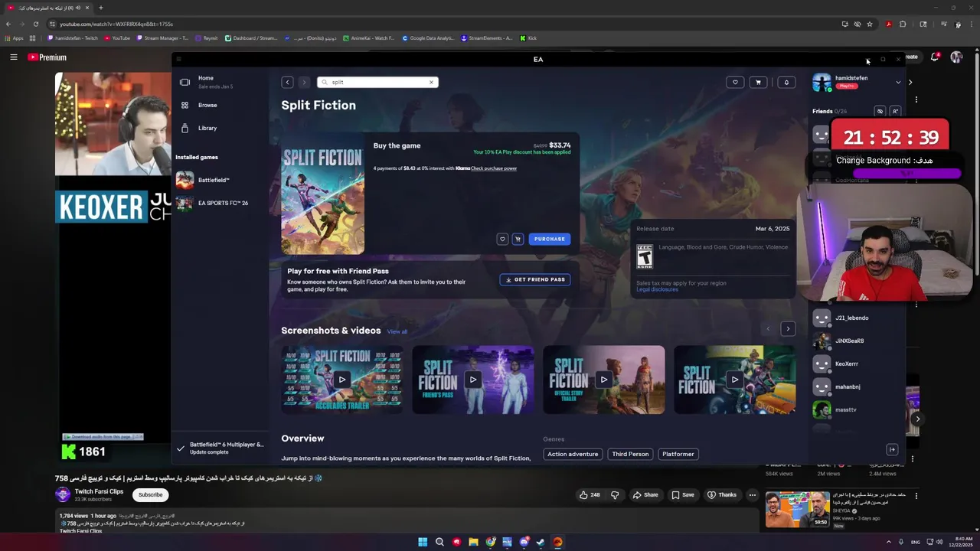
Task: Open a new browser tab
Action: (100, 8)
